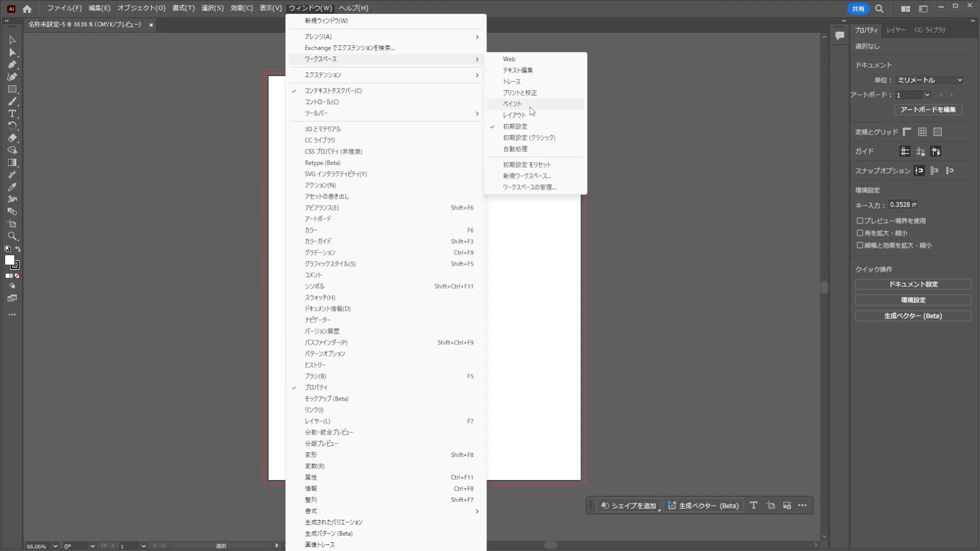
Task: Click the Home icon
Action: 27,9
